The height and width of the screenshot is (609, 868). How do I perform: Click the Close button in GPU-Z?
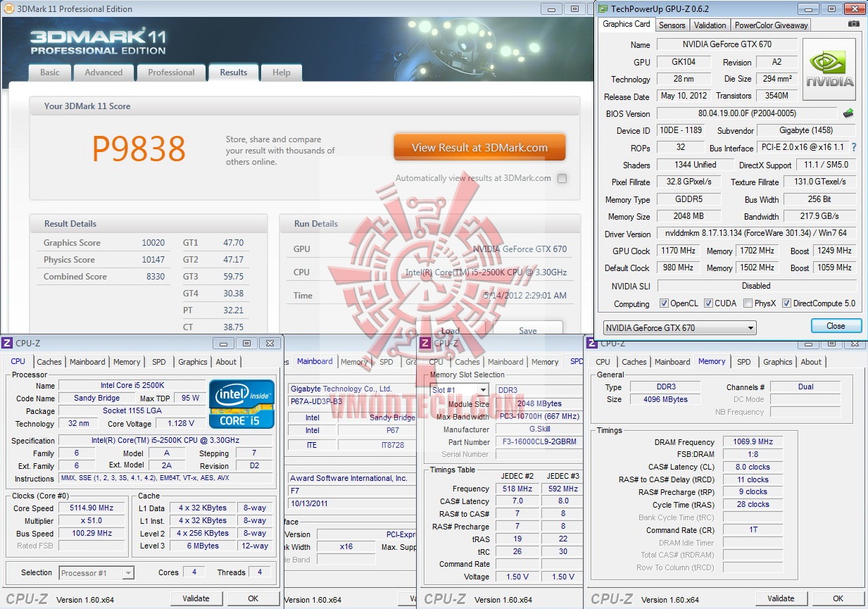[x=836, y=326]
